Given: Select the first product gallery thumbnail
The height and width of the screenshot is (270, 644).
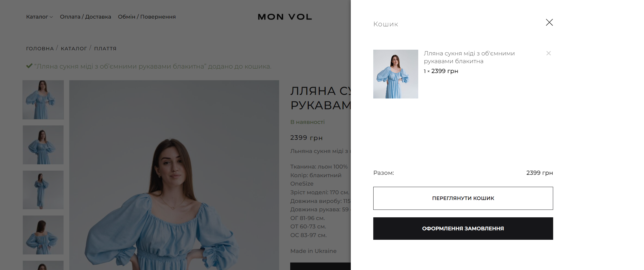Looking at the screenshot, I should pyautogui.click(x=43, y=100).
